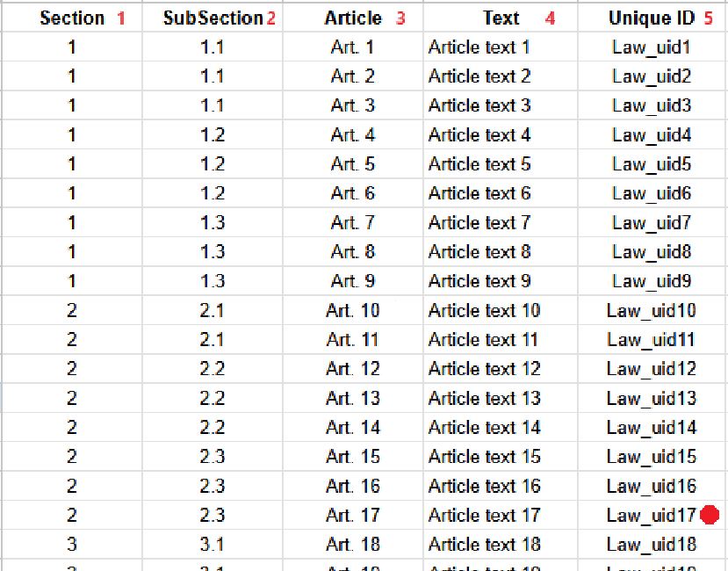
Task: Click the Law_uid13 cell
Action: coord(652,399)
